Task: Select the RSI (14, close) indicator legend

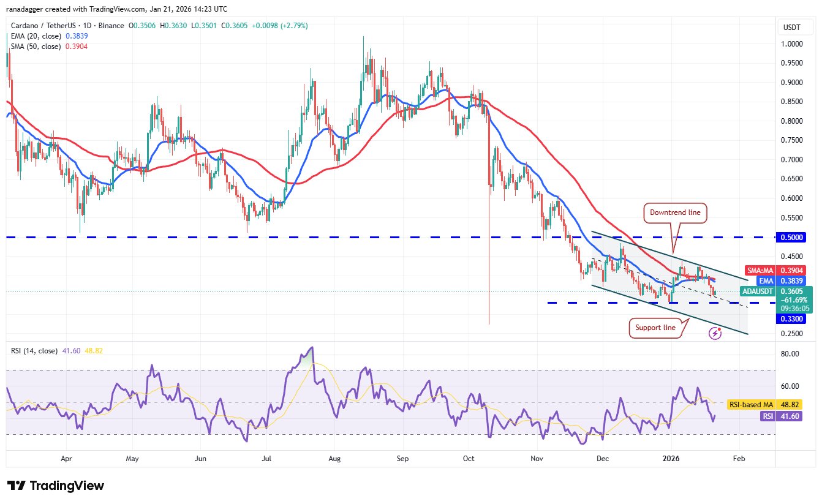Action: click(35, 351)
